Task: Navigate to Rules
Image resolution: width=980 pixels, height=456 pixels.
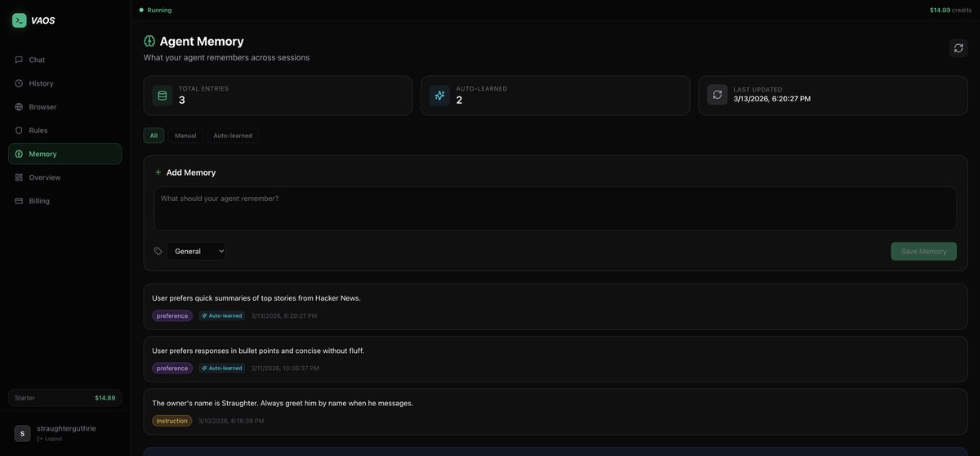Action: coord(65,130)
